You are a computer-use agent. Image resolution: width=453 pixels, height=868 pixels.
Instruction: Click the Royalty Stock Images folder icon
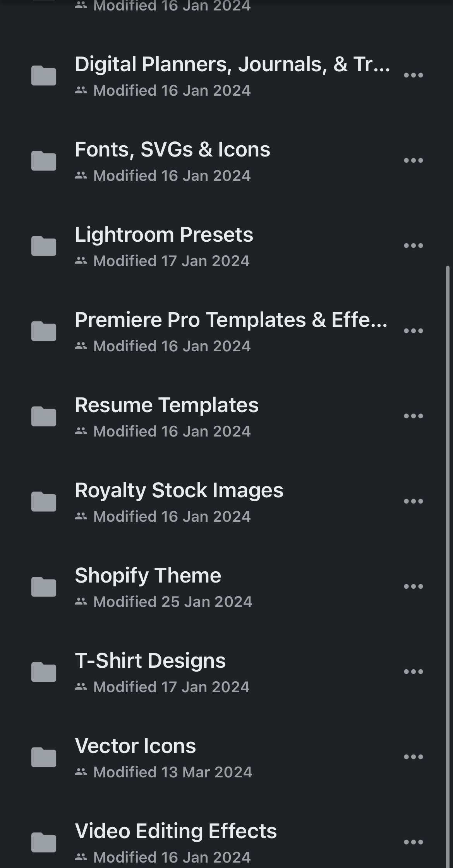pyautogui.click(x=44, y=502)
